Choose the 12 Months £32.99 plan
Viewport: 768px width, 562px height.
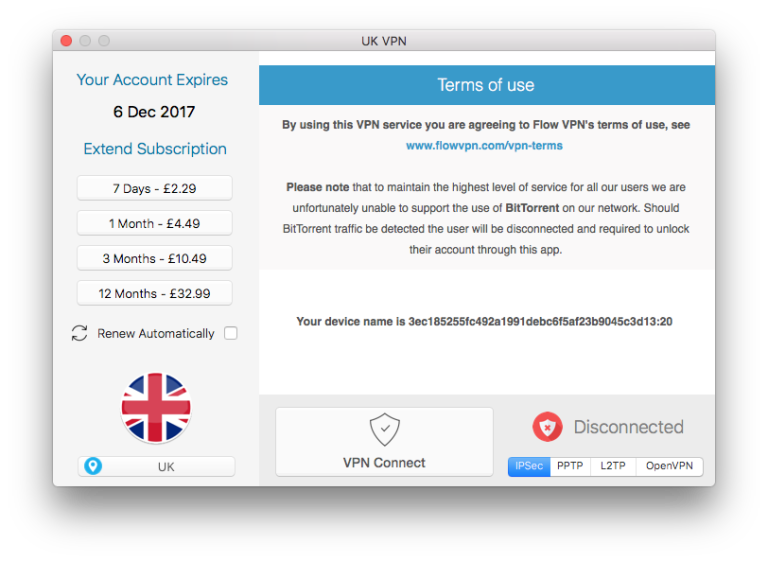coord(154,293)
